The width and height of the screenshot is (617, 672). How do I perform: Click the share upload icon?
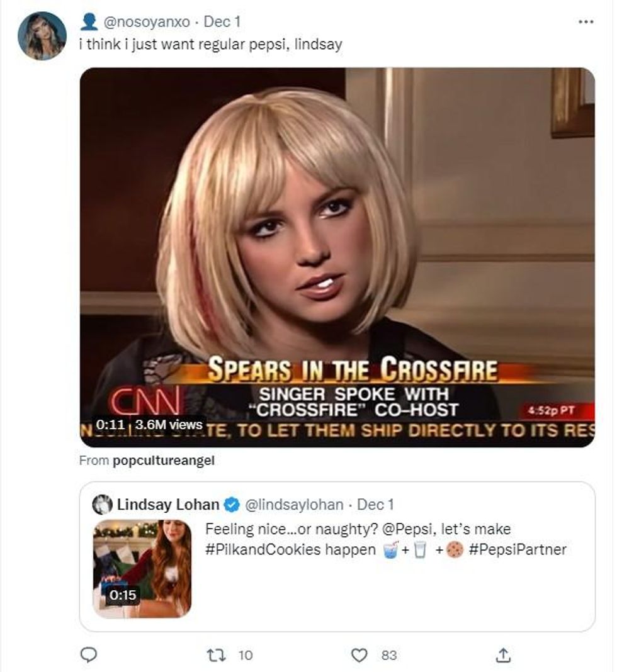click(x=502, y=655)
